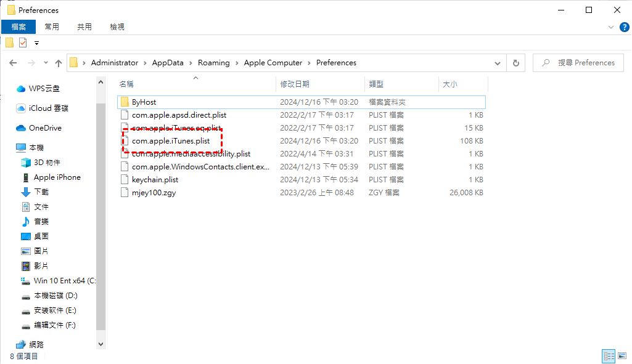Open Customize Quick Access Toolbar dropdown
This screenshot has height=364, width=632.
pos(36,43)
